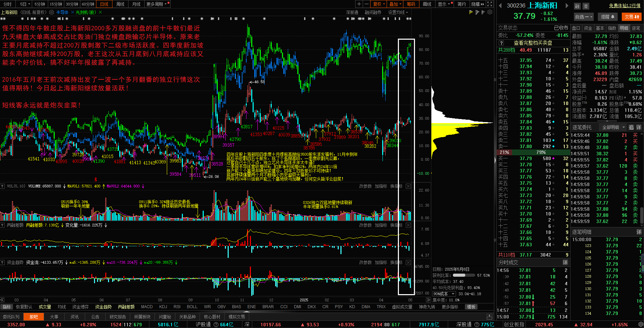644x328 pixels.
Task: Switch to 分时 intraday tab
Action: [8, 4]
